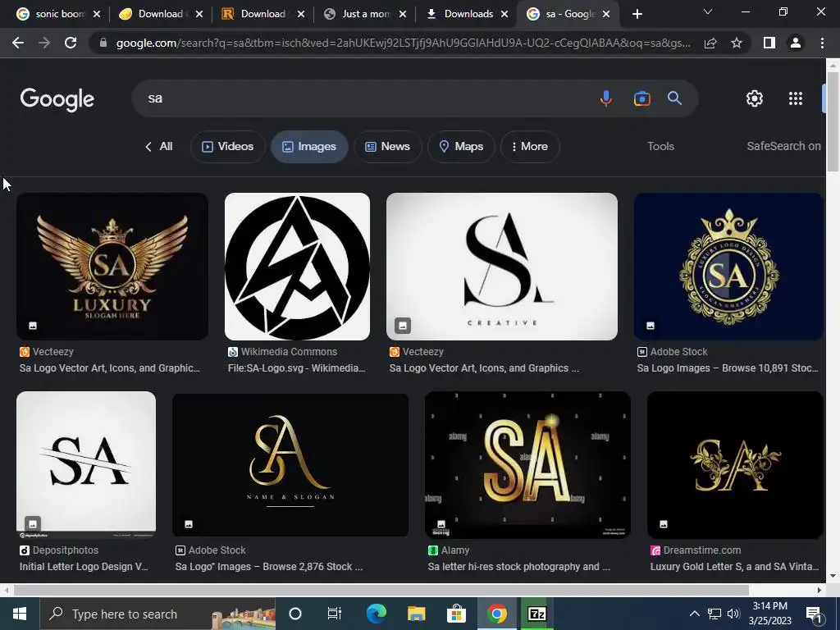Open the notification center
The width and height of the screenshot is (840, 630).
pos(815,614)
